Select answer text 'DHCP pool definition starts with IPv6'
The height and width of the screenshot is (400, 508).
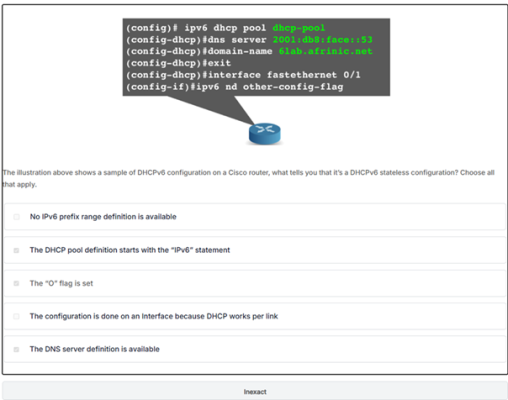[x=130, y=250]
